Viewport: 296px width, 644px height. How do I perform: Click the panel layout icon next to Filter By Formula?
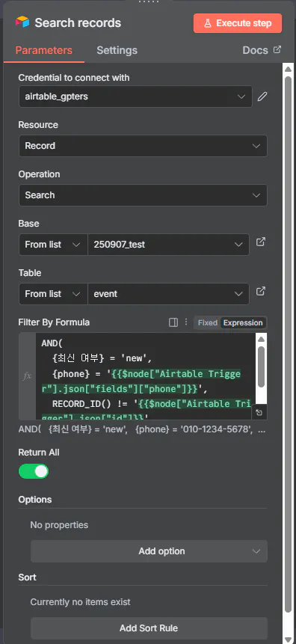coord(173,322)
